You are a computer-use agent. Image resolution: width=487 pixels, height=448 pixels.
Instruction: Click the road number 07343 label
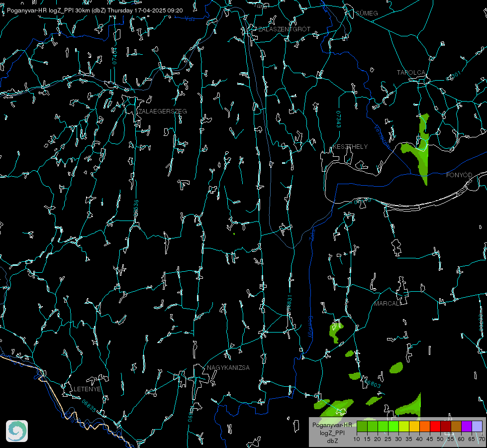coord(339,119)
